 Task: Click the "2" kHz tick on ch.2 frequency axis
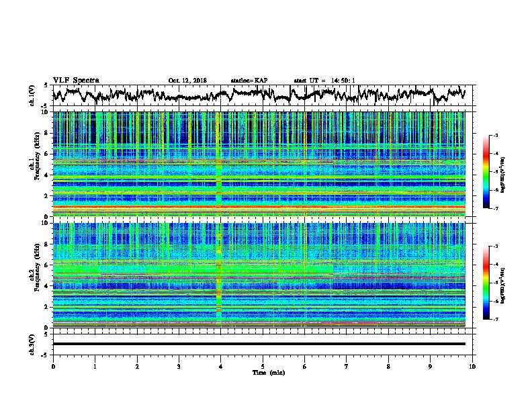(48, 307)
